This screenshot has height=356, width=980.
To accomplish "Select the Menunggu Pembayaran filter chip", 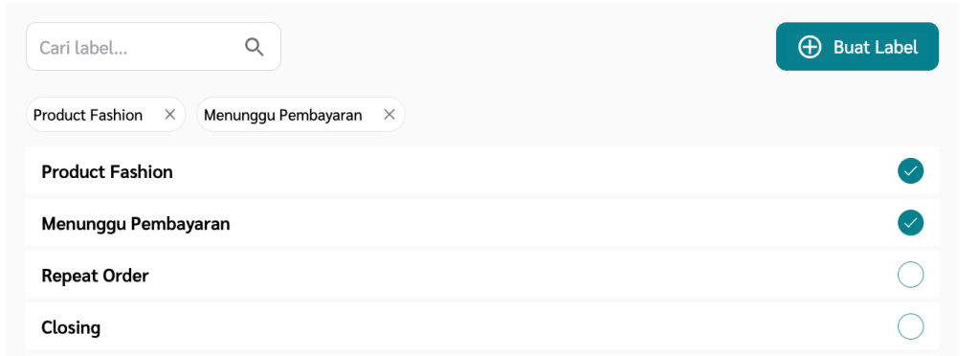I will [301, 114].
